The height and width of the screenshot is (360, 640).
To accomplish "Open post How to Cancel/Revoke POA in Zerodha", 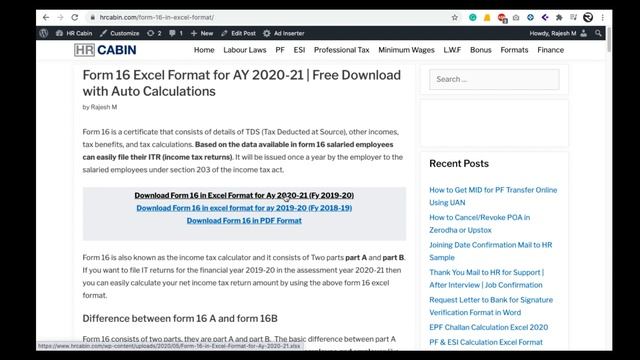I will [480, 224].
